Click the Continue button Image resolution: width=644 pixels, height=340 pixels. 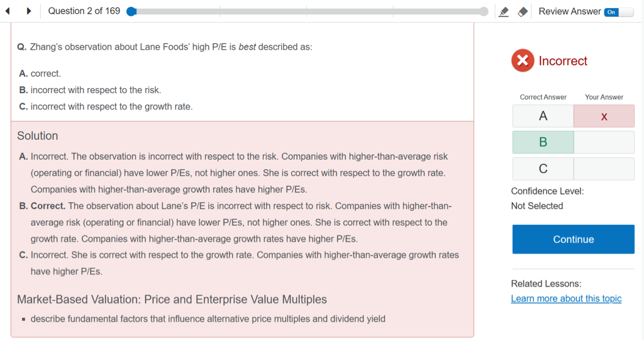point(573,239)
